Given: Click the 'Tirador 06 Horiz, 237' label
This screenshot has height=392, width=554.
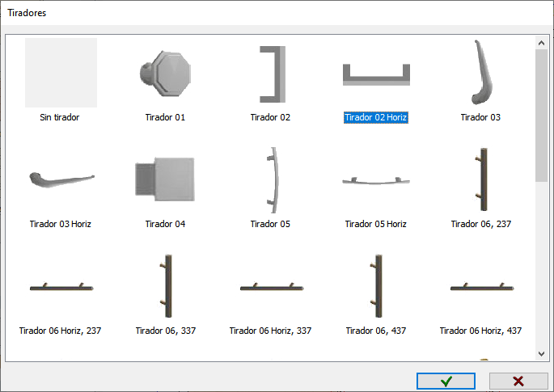Looking at the screenshot, I should coord(60,331).
